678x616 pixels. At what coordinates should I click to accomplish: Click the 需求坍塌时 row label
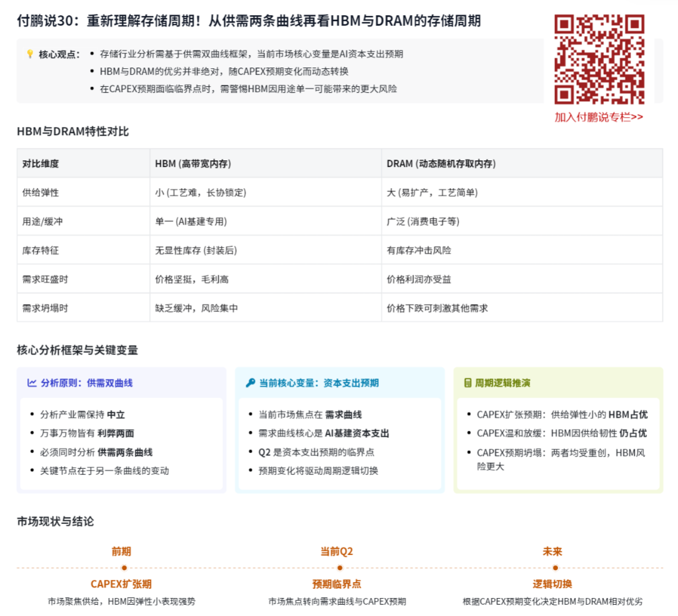[45, 309]
